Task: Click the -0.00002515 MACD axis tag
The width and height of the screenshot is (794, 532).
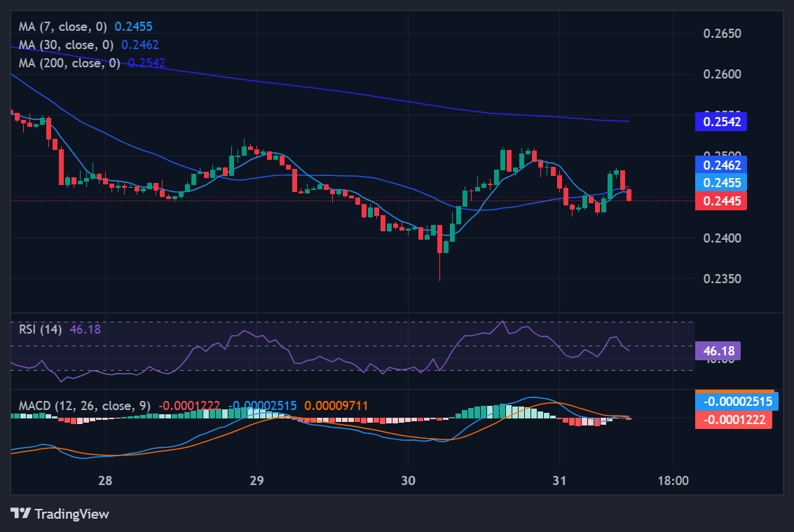Action: click(x=734, y=402)
